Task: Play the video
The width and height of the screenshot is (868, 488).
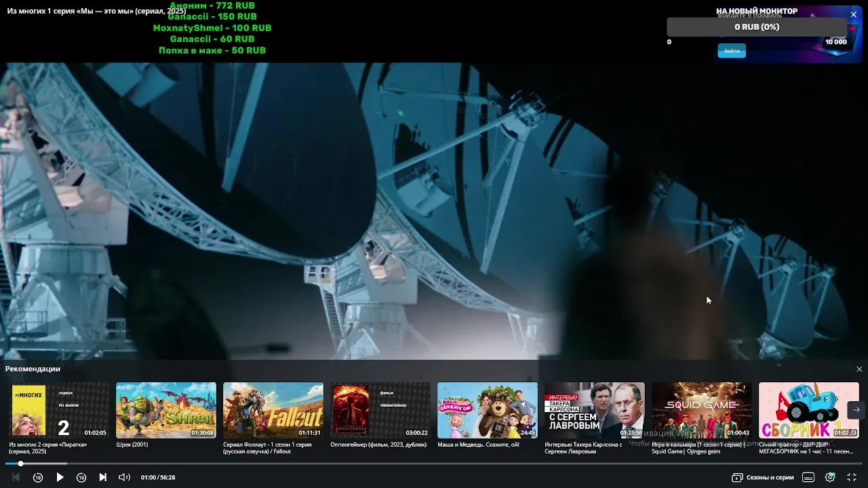Action: tap(60, 477)
